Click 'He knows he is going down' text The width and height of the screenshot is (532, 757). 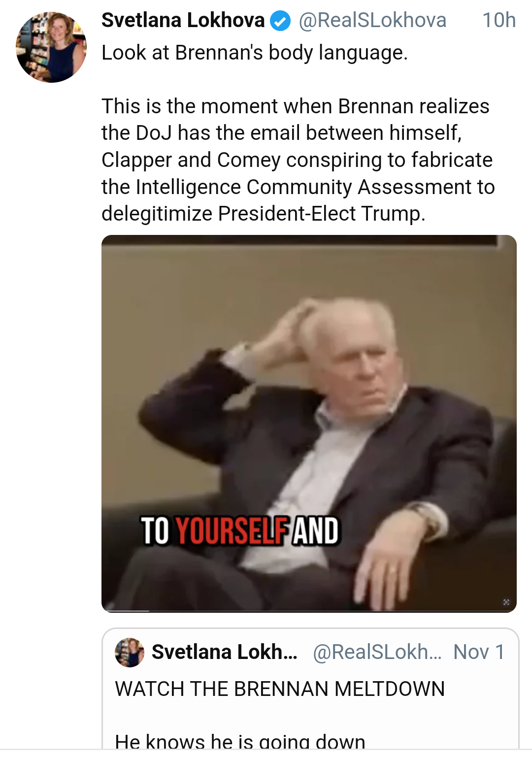[x=240, y=740]
